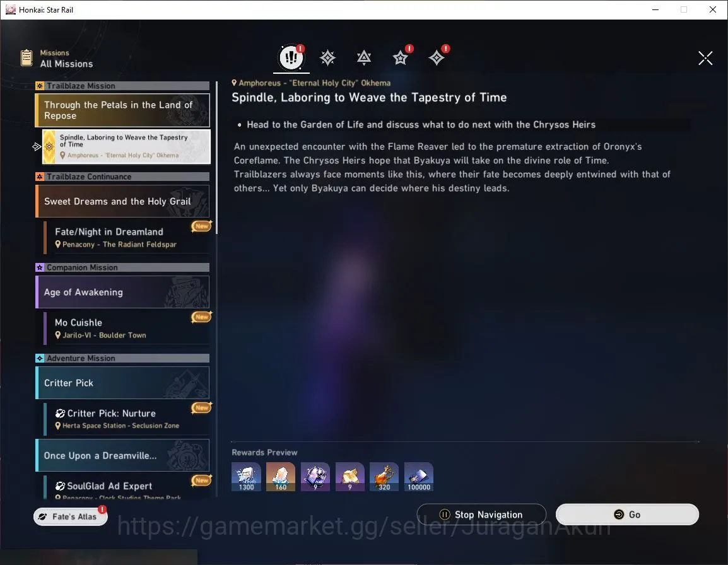Select the All Missions exclamation filter icon
Viewport: 728px width, 565px height.
point(291,57)
